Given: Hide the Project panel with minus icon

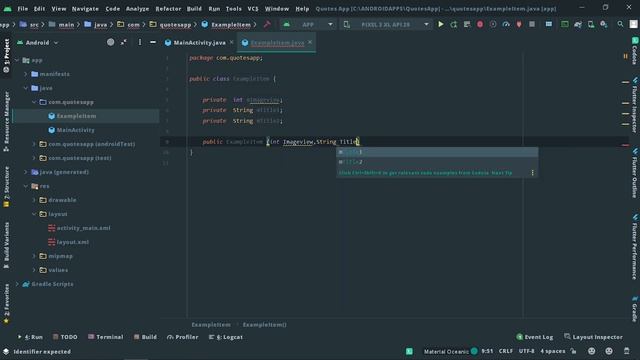Looking at the screenshot, I should 153,42.
